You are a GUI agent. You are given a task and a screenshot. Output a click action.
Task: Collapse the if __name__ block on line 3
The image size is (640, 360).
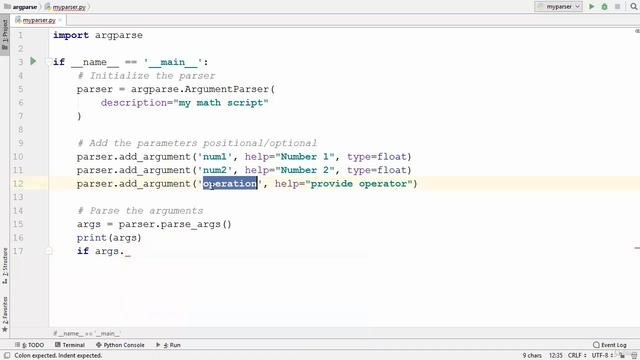[x=49, y=62]
